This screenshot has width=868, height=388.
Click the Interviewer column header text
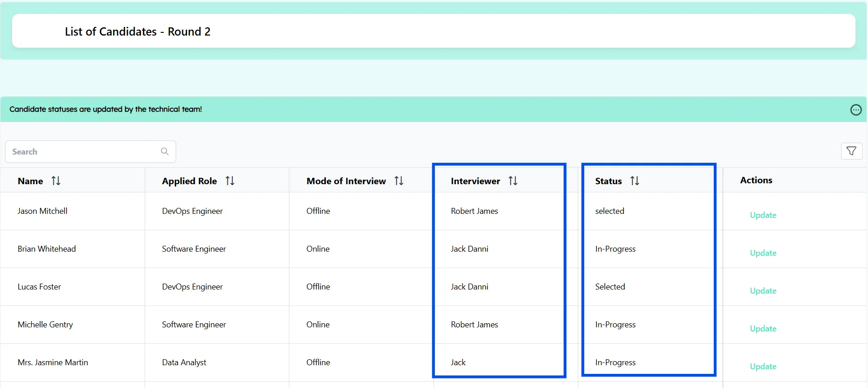point(475,181)
